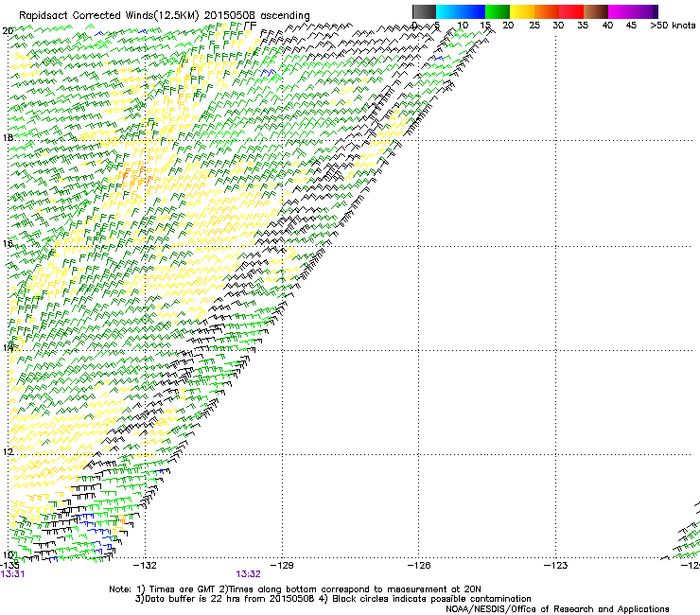Pick the red 30-35 knots legend swatch
The image size is (700, 615).
click(x=571, y=11)
